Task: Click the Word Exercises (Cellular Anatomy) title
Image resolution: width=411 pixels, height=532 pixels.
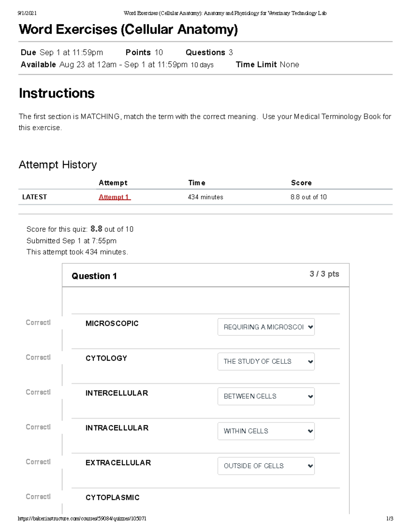Action: point(128,29)
